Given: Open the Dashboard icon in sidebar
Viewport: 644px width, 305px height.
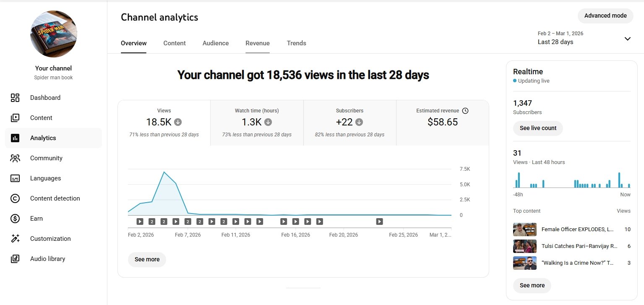Looking at the screenshot, I should pyautogui.click(x=15, y=98).
